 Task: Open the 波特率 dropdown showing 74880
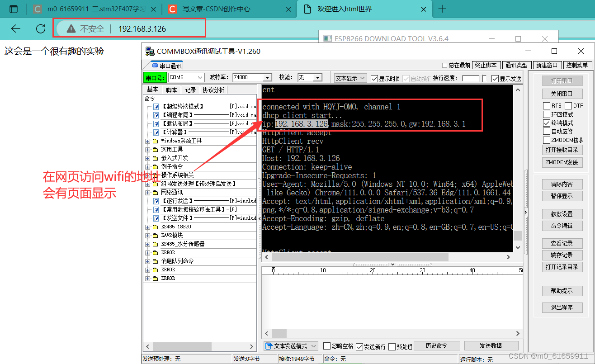[x=267, y=77]
